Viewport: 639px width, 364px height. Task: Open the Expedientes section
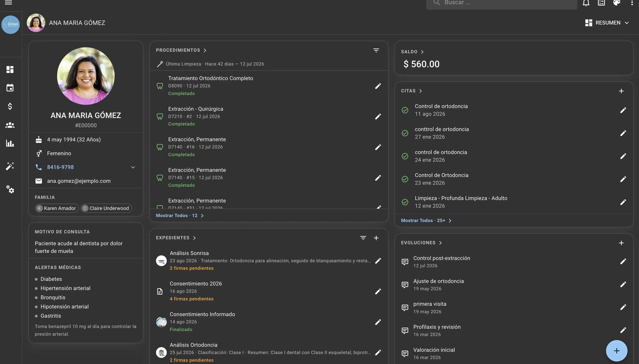tap(176, 238)
